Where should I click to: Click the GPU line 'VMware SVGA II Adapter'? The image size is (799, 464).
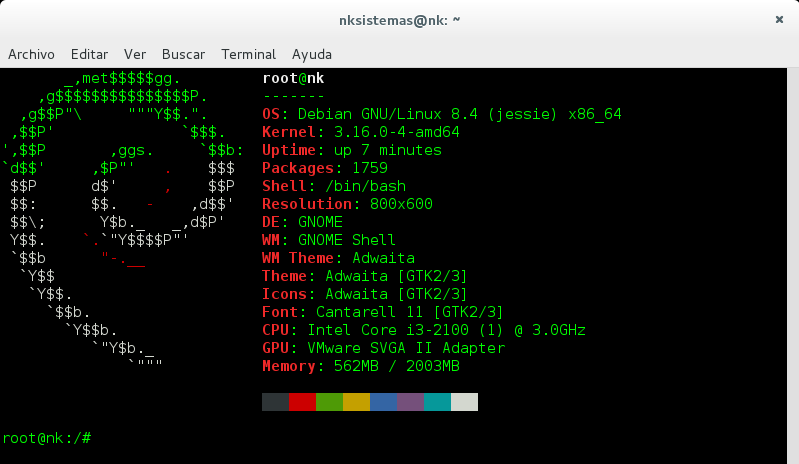tap(383, 348)
